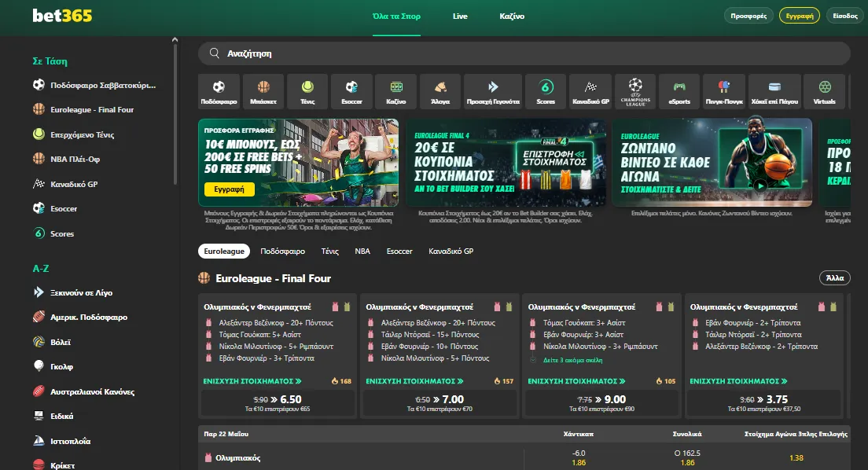Select the Χόκεϊ επί Πάγου tile
The height and width of the screenshot is (470, 868).
click(774, 91)
